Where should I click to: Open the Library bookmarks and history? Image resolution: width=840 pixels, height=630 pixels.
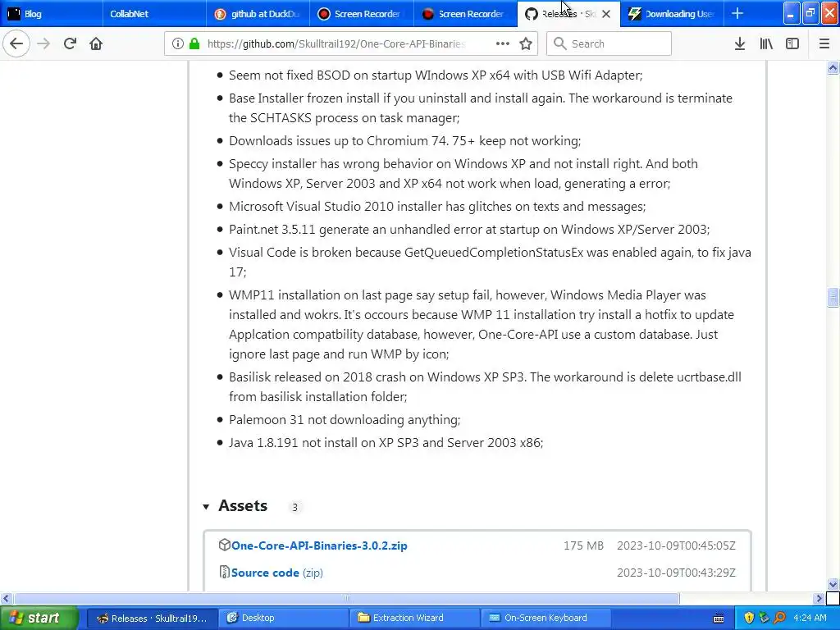(x=766, y=43)
